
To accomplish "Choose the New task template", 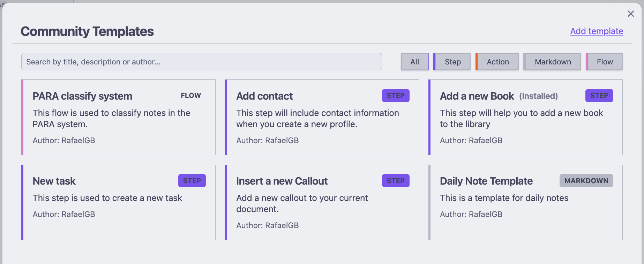I will (118, 202).
